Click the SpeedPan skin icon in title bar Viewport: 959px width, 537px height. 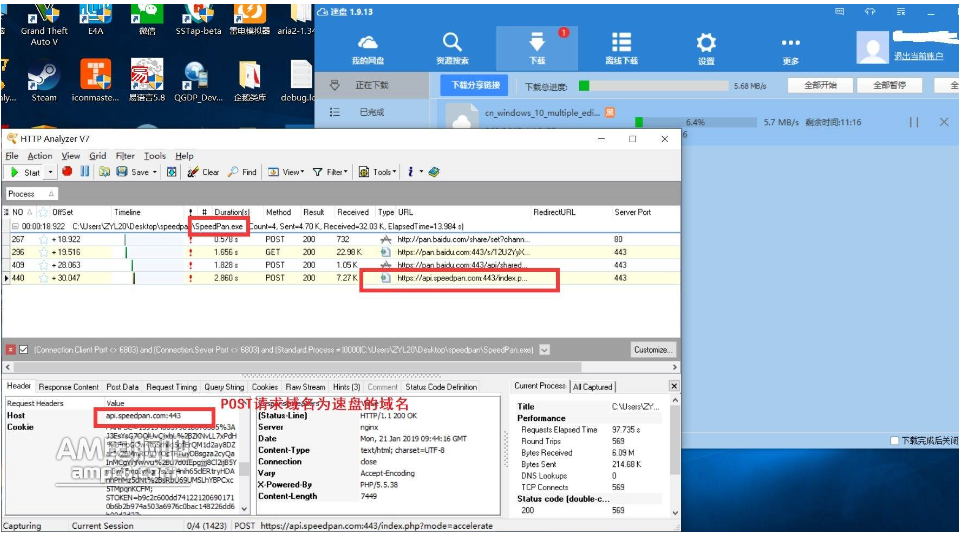pos(870,12)
